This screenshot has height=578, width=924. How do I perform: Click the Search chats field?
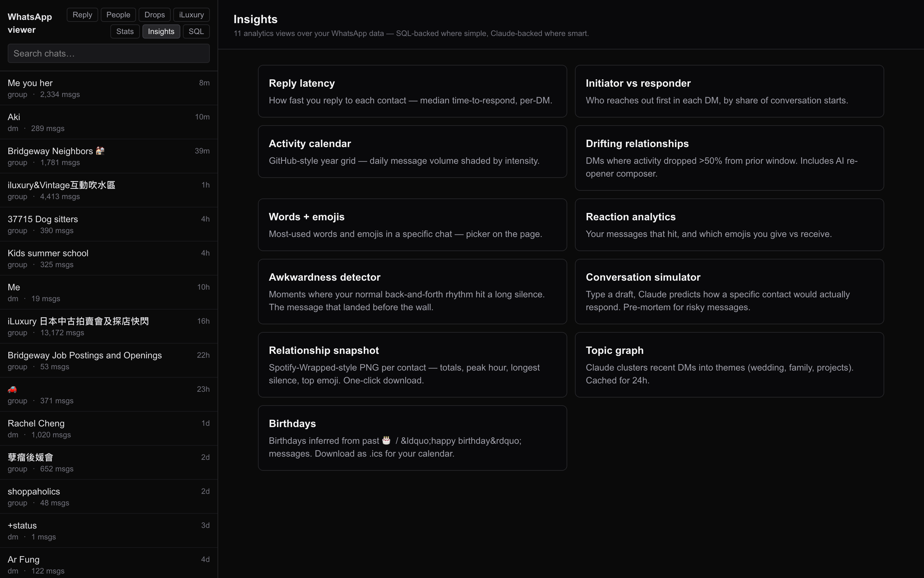108,53
